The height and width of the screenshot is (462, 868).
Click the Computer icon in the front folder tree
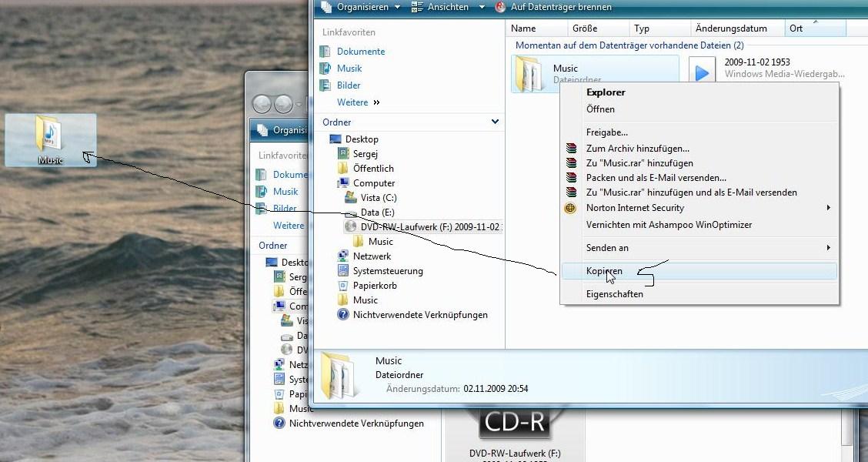pos(343,182)
